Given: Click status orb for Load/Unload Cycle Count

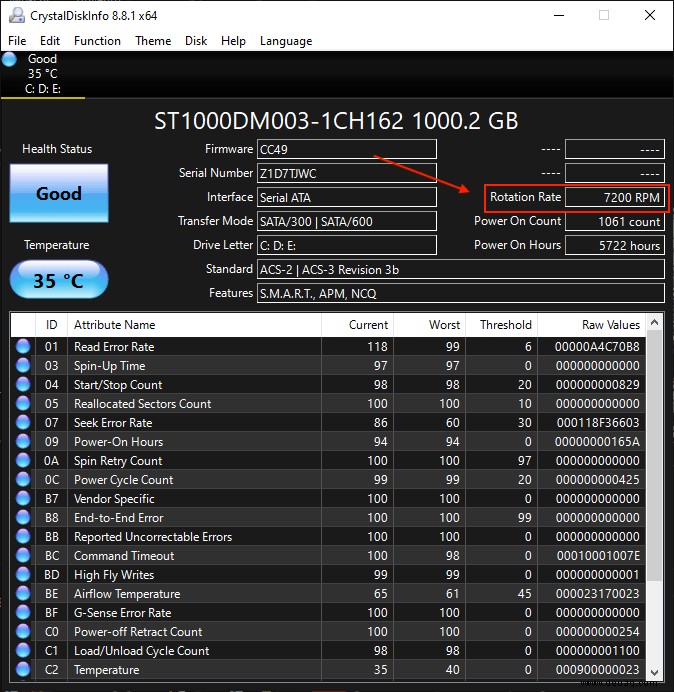Looking at the screenshot, I should pyautogui.click(x=23, y=650).
